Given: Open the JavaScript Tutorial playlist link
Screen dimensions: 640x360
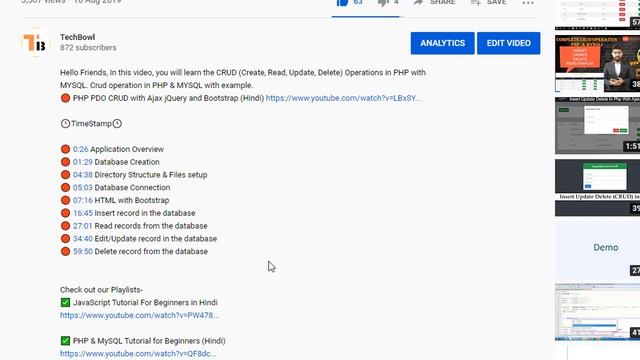Looking at the screenshot, I should [x=139, y=315].
